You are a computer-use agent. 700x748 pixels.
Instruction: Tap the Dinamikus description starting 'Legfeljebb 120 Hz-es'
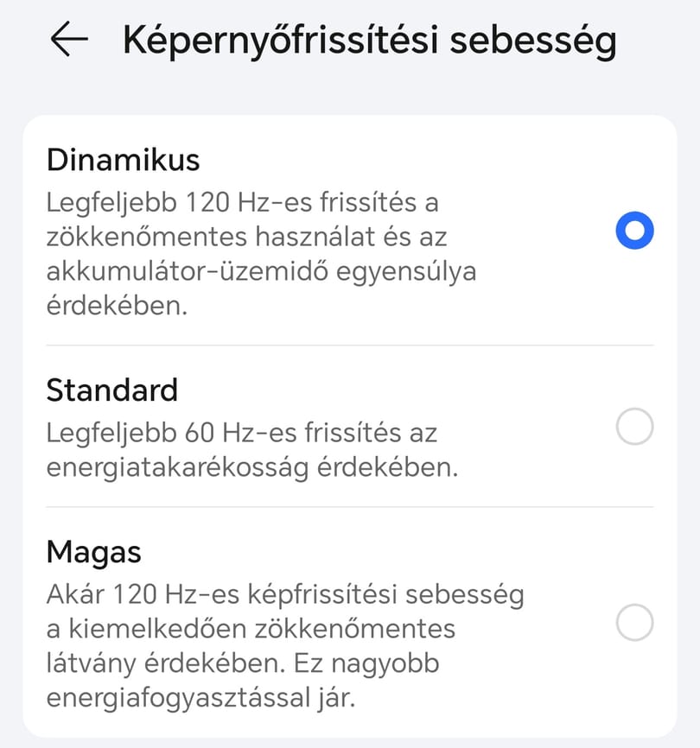pos(262,253)
